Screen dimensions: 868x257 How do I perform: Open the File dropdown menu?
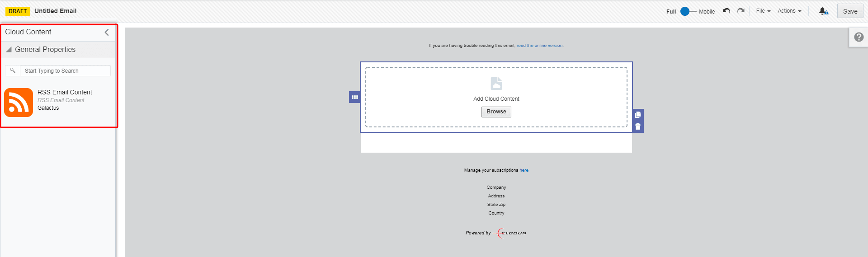[763, 11]
